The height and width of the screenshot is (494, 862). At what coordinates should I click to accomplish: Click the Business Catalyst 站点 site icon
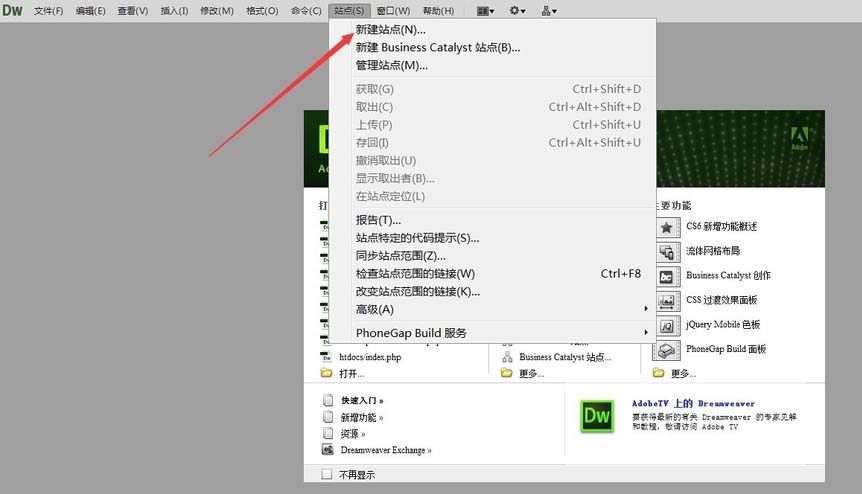coord(507,357)
